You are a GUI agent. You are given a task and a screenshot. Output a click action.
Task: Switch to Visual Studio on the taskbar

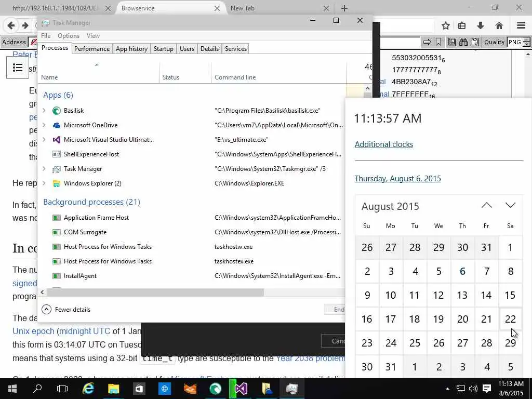pyautogui.click(x=241, y=389)
